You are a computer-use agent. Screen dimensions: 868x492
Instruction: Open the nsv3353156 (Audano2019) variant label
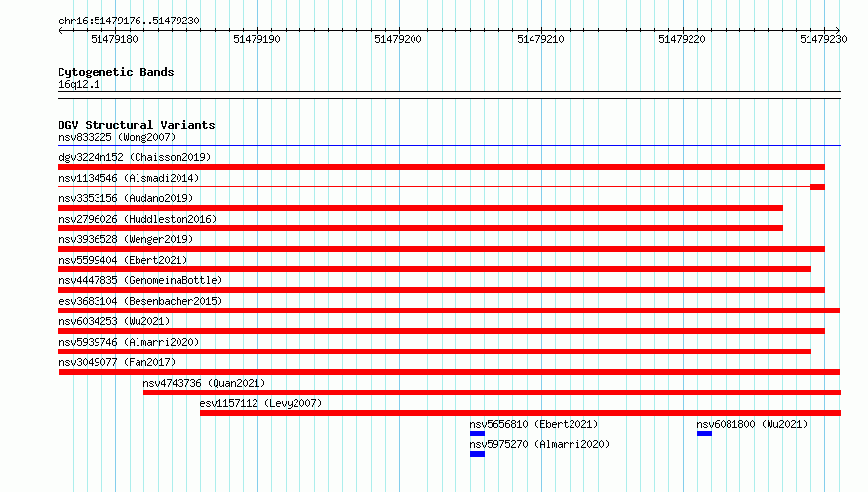[x=126, y=198]
